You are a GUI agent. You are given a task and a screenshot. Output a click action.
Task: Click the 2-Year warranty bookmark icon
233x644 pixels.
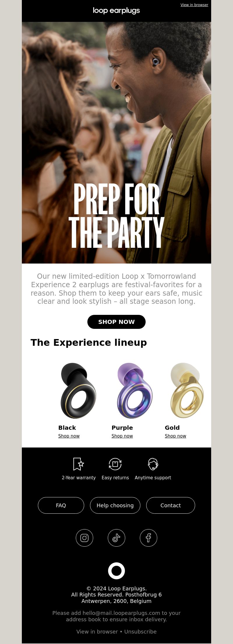(x=78, y=464)
